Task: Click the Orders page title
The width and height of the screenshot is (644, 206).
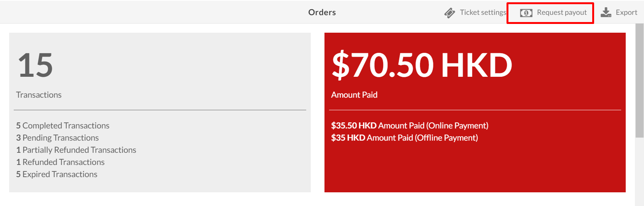Action: 322,12
